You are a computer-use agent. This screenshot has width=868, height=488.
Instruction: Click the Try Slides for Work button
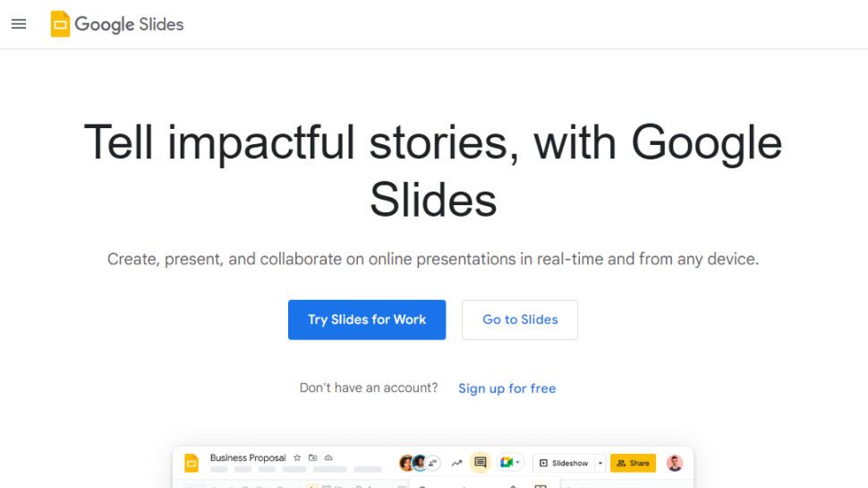[x=367, y=320]
